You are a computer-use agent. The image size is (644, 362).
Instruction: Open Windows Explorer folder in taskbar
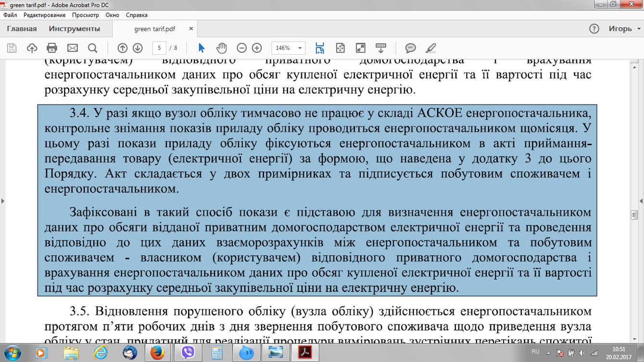(x=72, y=353)
